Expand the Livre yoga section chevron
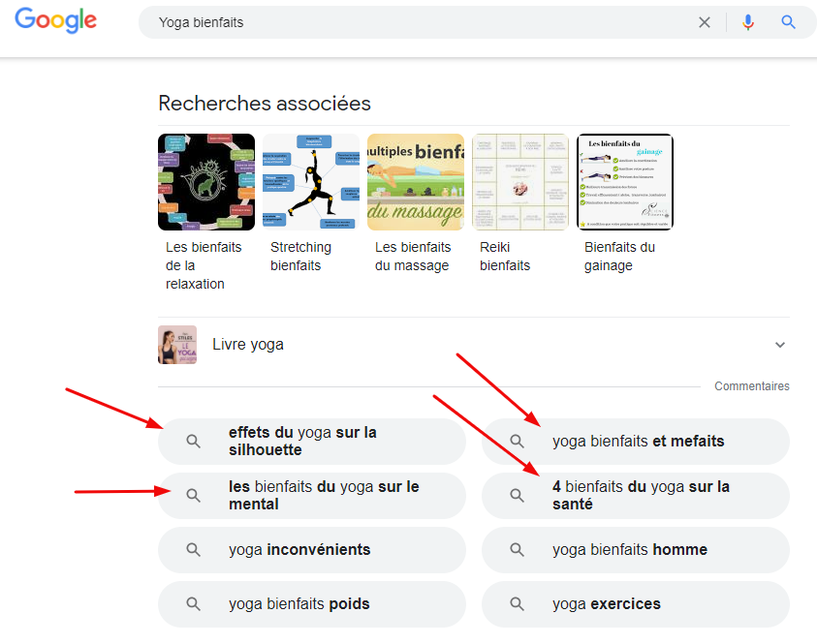Viewport: 817px width, 644px height. point(779,345)
